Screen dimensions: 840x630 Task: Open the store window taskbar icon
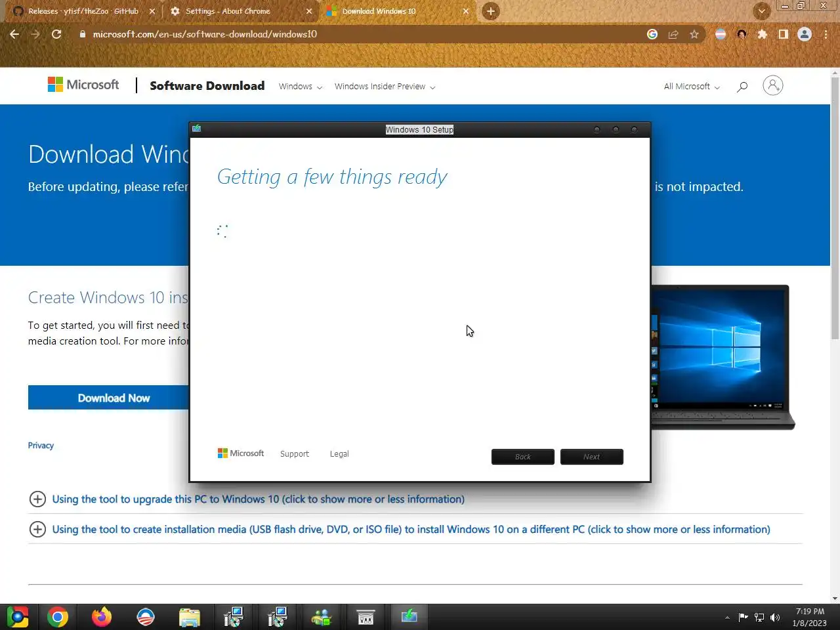366,617
